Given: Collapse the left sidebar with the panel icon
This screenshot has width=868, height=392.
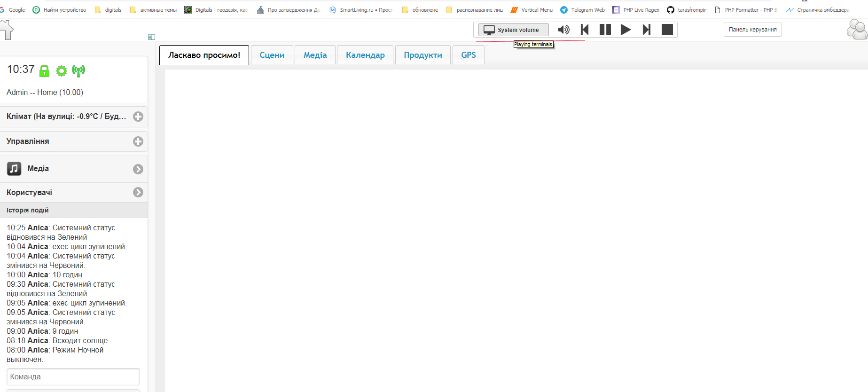Looking at the screenshot, I should tap(151, 37).
